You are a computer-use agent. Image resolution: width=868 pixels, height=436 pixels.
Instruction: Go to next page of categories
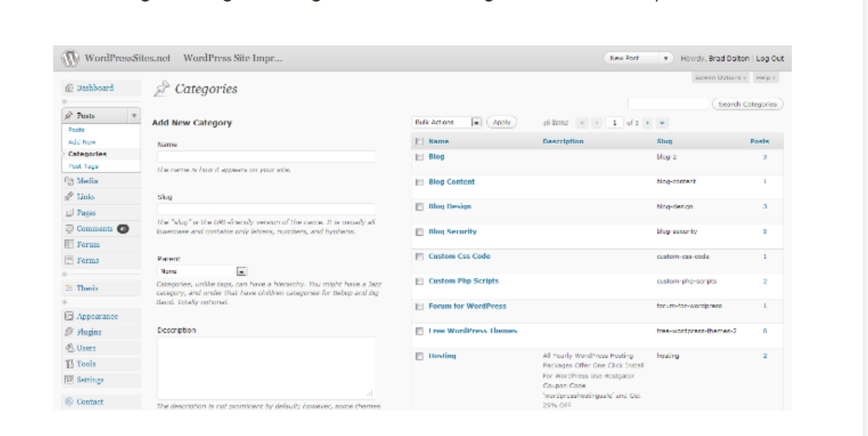tap(647, 122)
